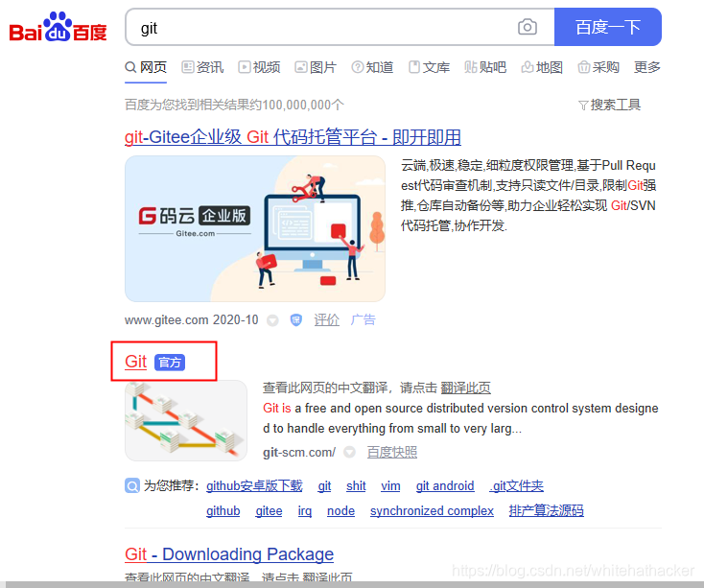Click the node suggestion link

pos(340,511)
